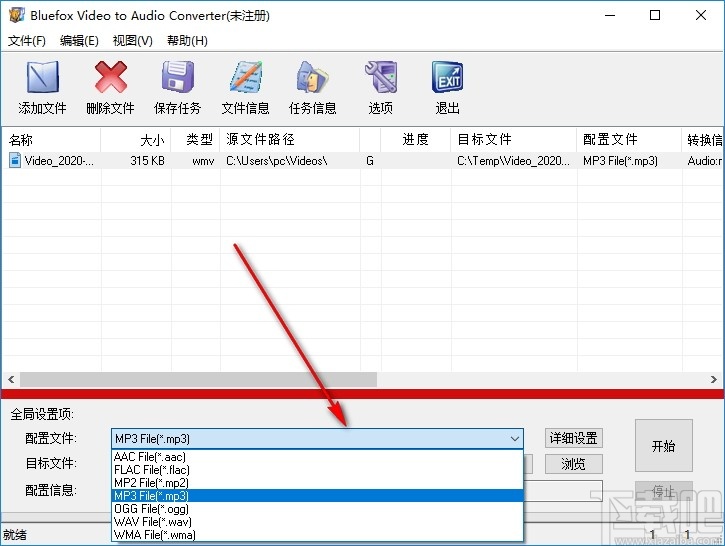Select the Video_2020-... file name cell
The height and width of the screenshot is (546, 725).
pos(59,161)
